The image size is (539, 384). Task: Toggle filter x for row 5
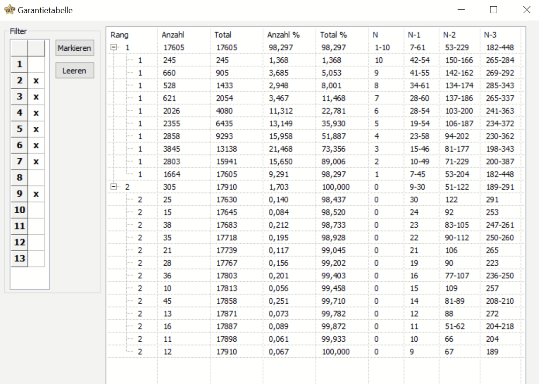36,129
